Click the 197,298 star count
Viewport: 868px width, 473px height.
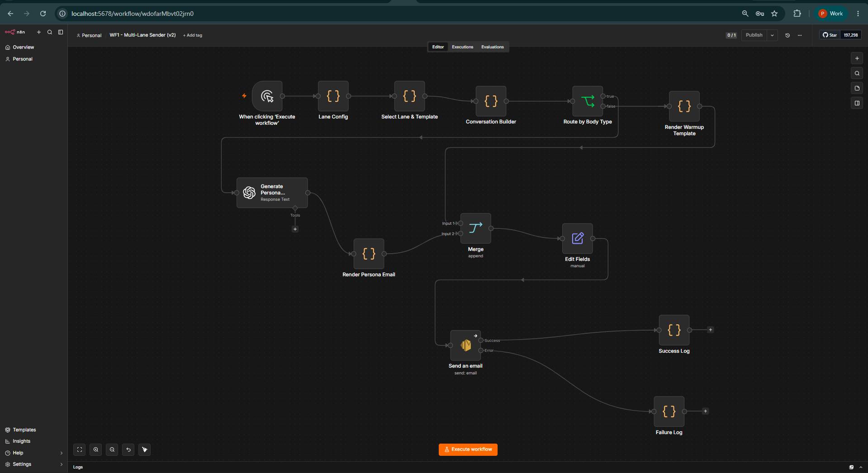pos(851,35)
